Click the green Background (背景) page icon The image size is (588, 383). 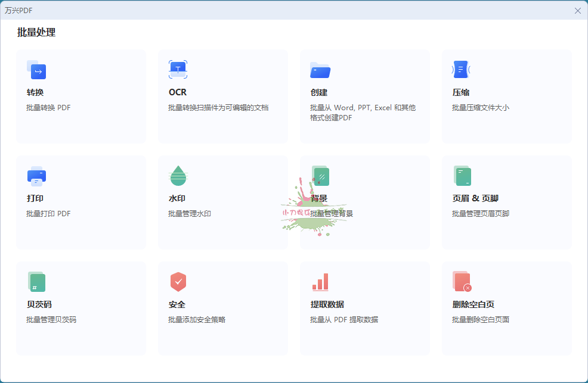[x=320, y=176]
